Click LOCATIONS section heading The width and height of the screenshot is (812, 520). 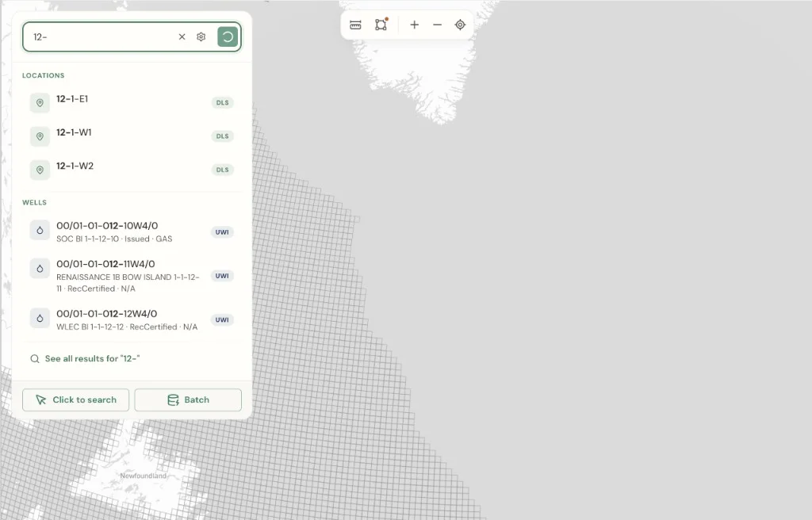pos(44,75)
